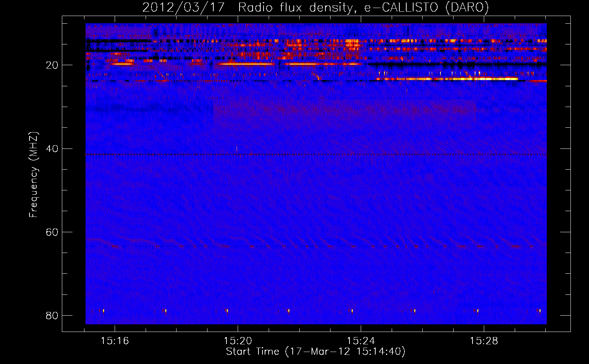Screen dimensions: 589x364
Task: Click the 80 frequency tick label
Action: (52, 315)
